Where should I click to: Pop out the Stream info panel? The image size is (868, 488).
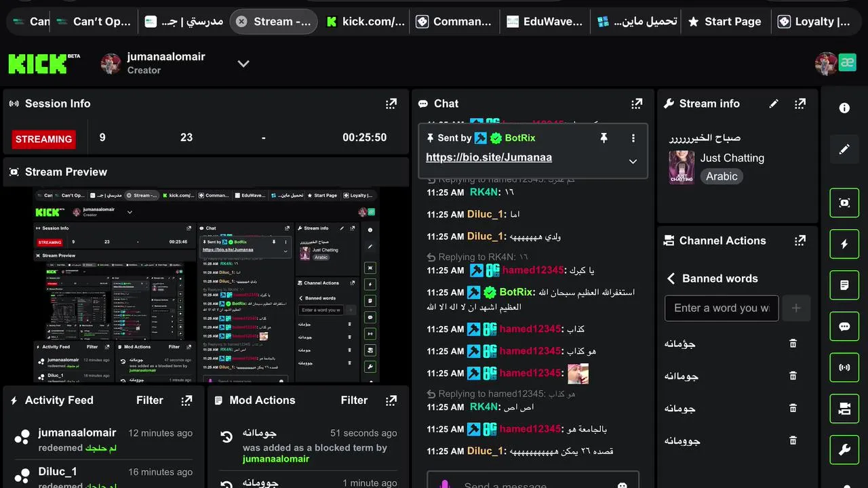pos(800,104)
